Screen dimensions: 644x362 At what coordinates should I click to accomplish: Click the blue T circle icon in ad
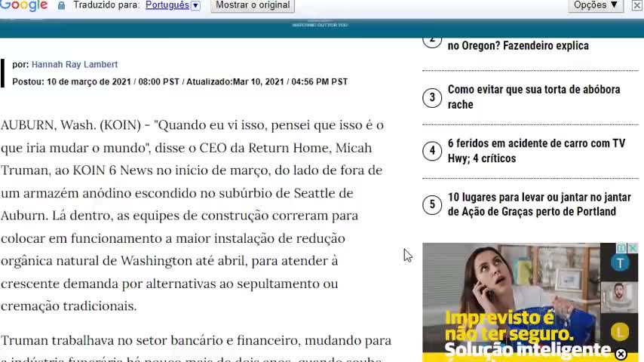620,263
